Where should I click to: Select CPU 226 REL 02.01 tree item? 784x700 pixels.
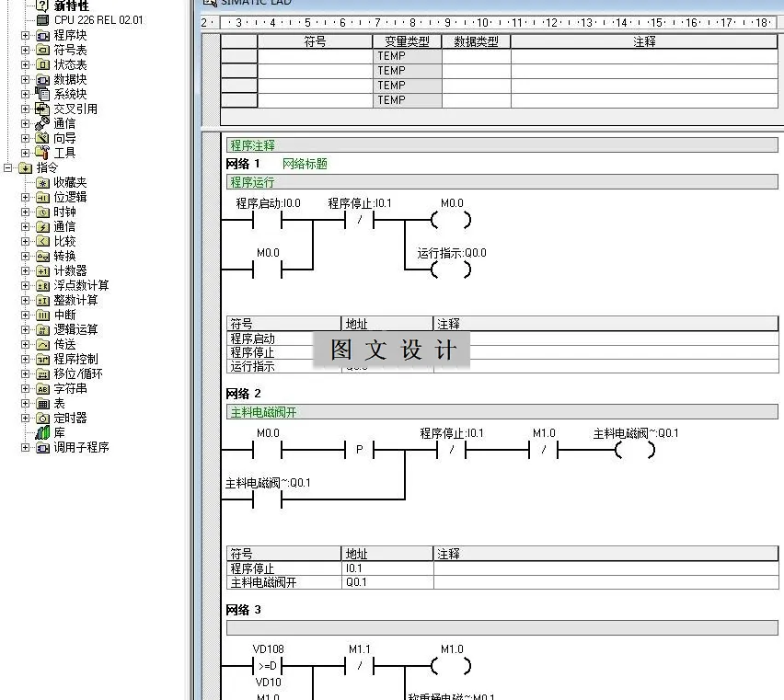pyautogui.click(x=98, y=20)
